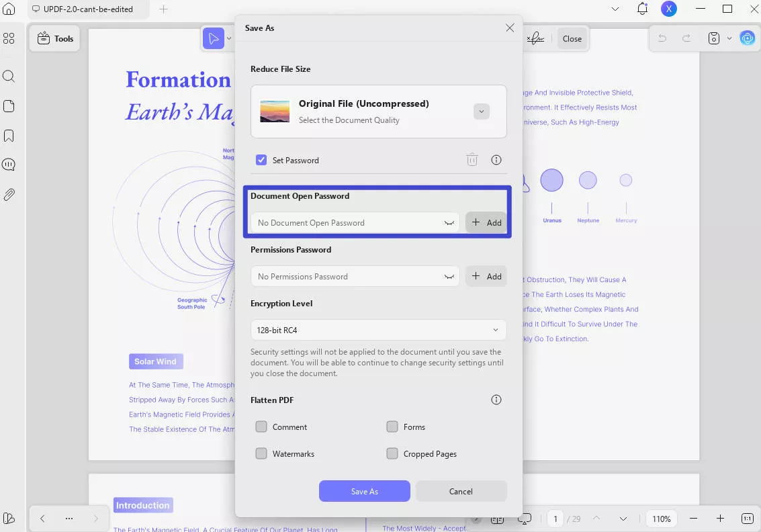This screenshot has width=761, height=532.
Task: Open the user account avatar X
Action: 669,9
